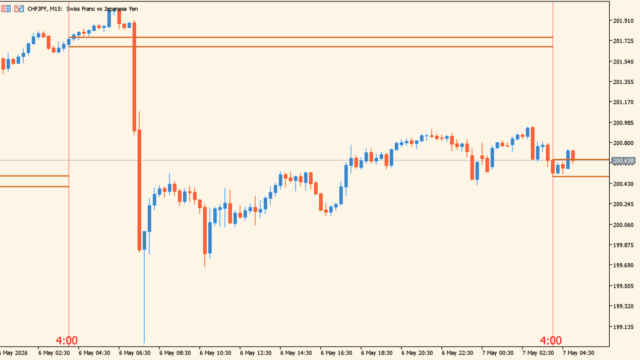
Task: Click the 201.540 price scale label
Action: [x=623, y=62]
